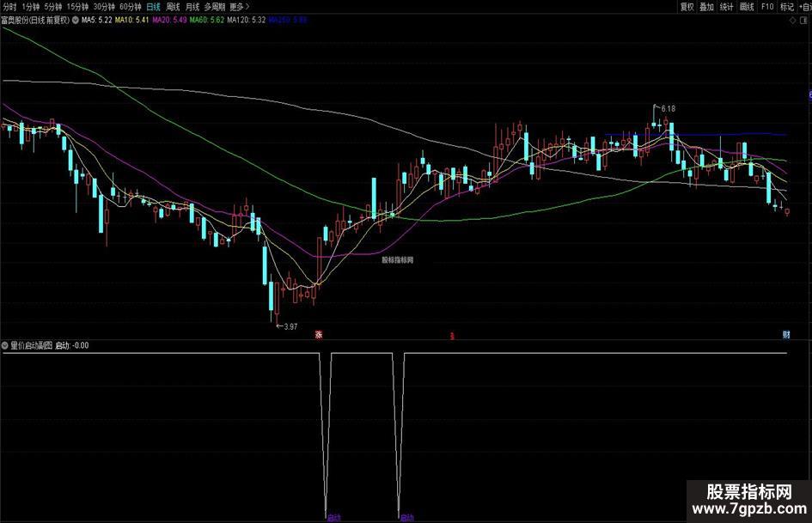Open the 多周期 multi-period view
812x523 pixels.
215,7
